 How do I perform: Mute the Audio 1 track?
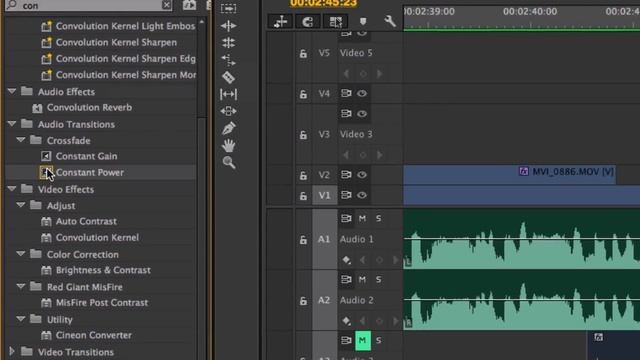tap(362, 219)
